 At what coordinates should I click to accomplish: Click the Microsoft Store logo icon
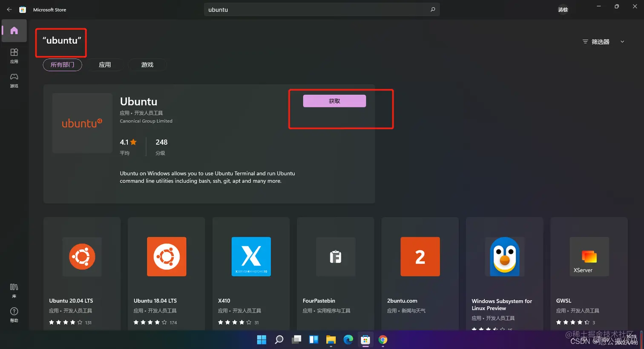tap(23, 9)
